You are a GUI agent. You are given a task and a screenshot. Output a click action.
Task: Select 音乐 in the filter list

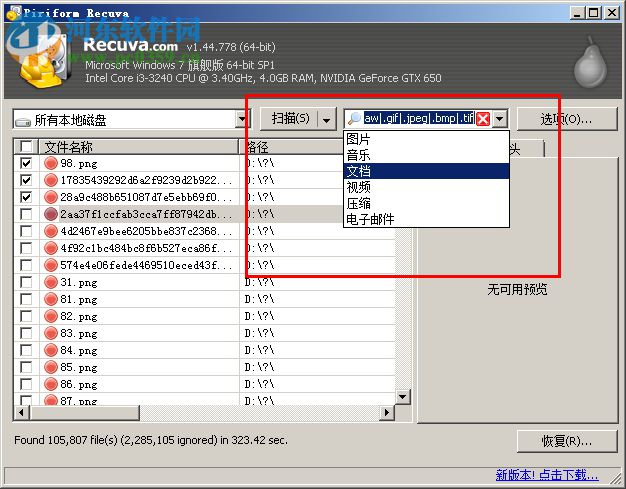[x=426, y=155]
